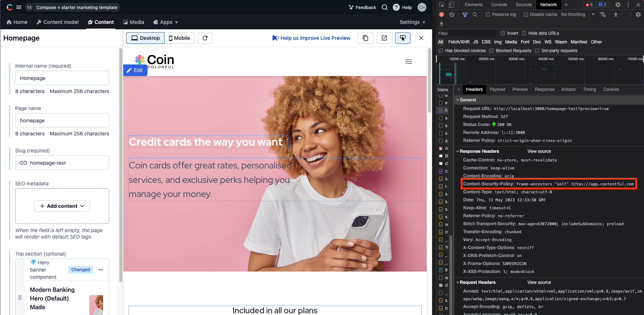
Task: Switch to the Payload tab
Action: click(497, 89)
